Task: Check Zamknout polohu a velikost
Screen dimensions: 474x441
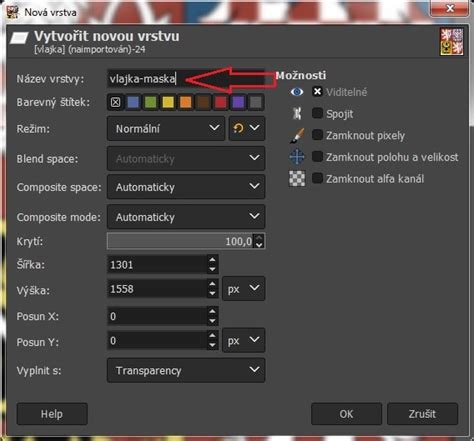Action: tap(317, 157)
